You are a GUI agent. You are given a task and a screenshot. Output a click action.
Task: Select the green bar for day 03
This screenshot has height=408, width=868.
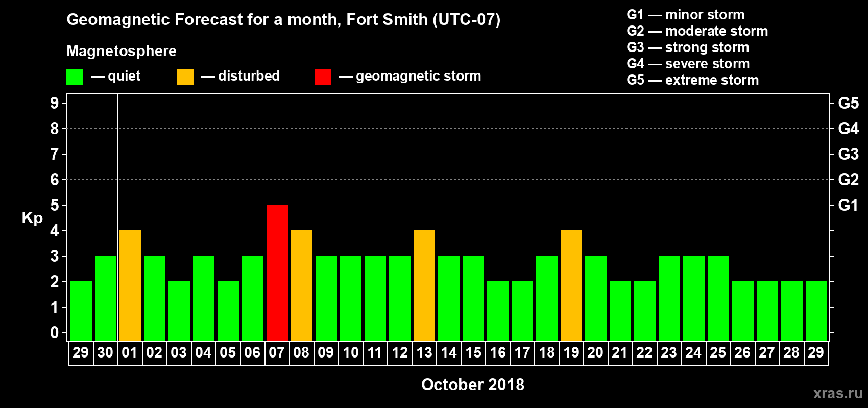point(179,311)
